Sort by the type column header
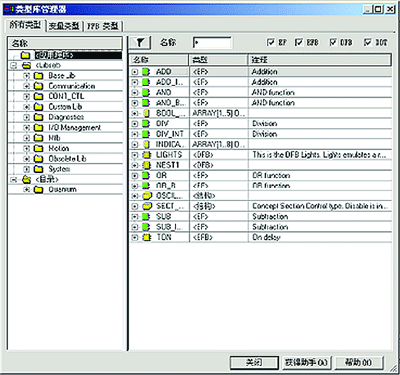The image size is (400, 375). point(218,60)
